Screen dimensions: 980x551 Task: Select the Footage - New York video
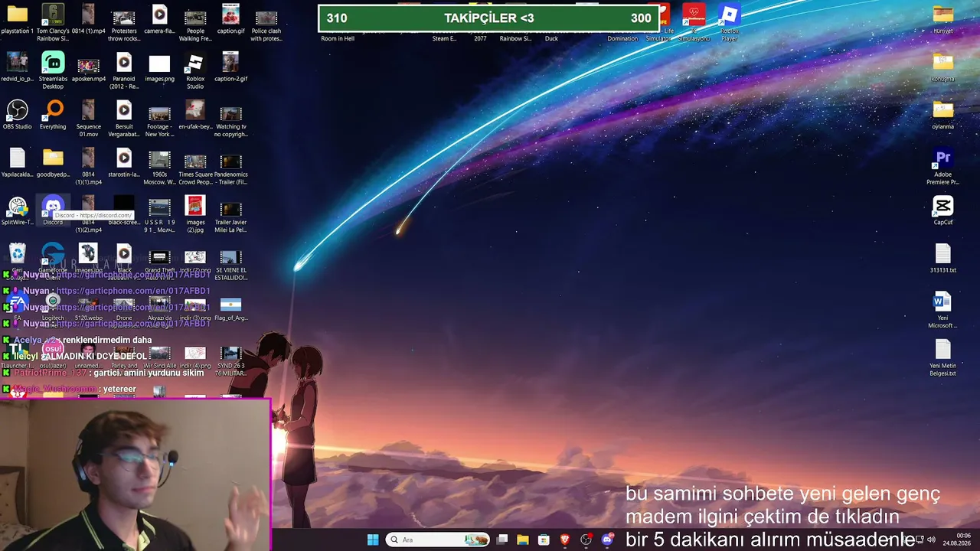click(x=159, y=121)
